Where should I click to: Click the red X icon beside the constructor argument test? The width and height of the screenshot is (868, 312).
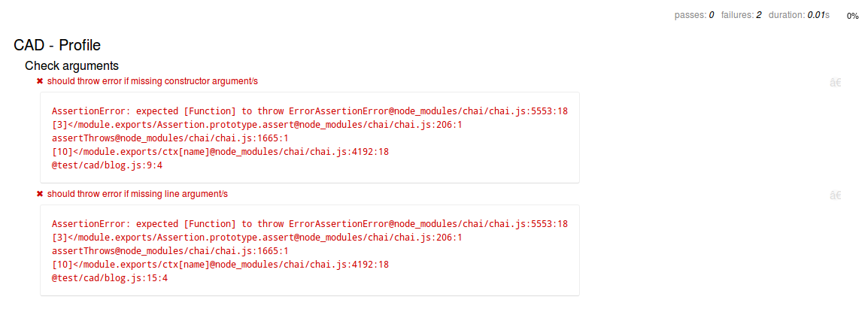(40, 81)
